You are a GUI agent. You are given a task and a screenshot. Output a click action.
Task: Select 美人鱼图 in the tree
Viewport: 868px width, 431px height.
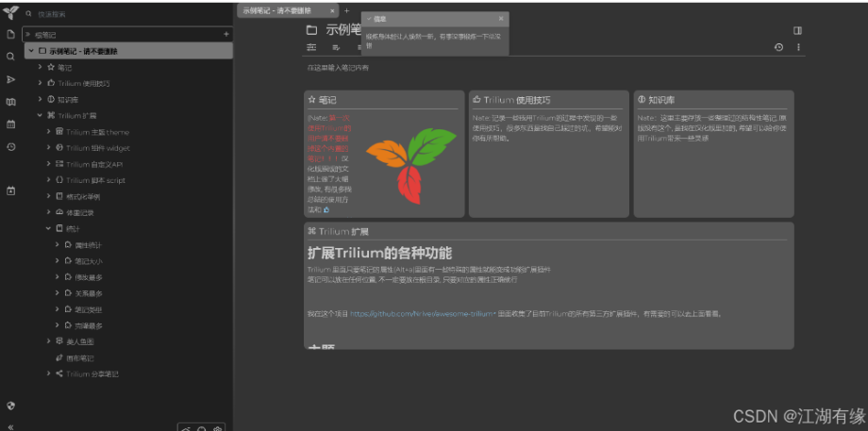[x=80, y=341]
